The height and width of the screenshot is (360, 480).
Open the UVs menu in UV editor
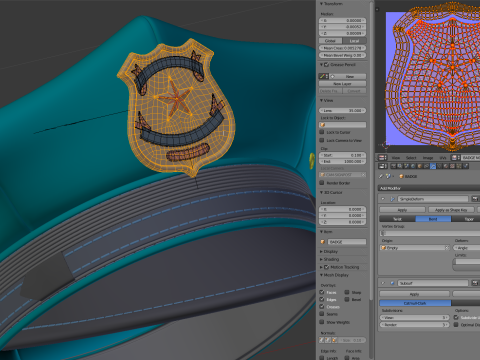pyautogui.click(x=443, y=158)
